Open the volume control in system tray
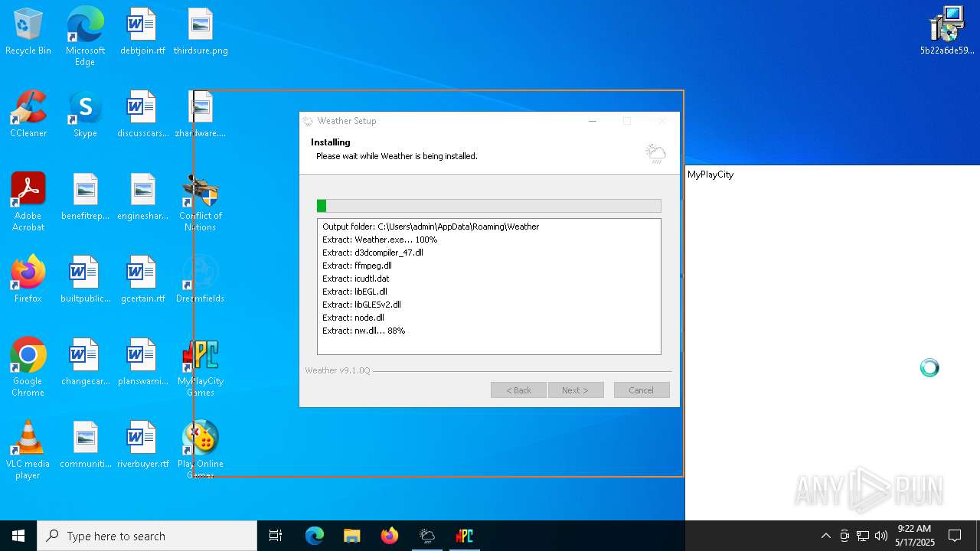The height and width of the screenshot is (551, 980). pos(880,536)
